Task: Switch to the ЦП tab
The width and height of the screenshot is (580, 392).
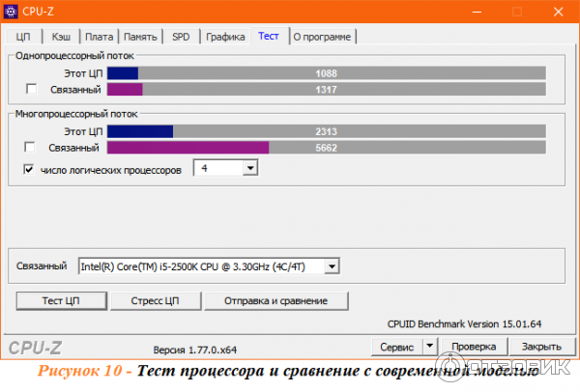Action: [24, 37]
